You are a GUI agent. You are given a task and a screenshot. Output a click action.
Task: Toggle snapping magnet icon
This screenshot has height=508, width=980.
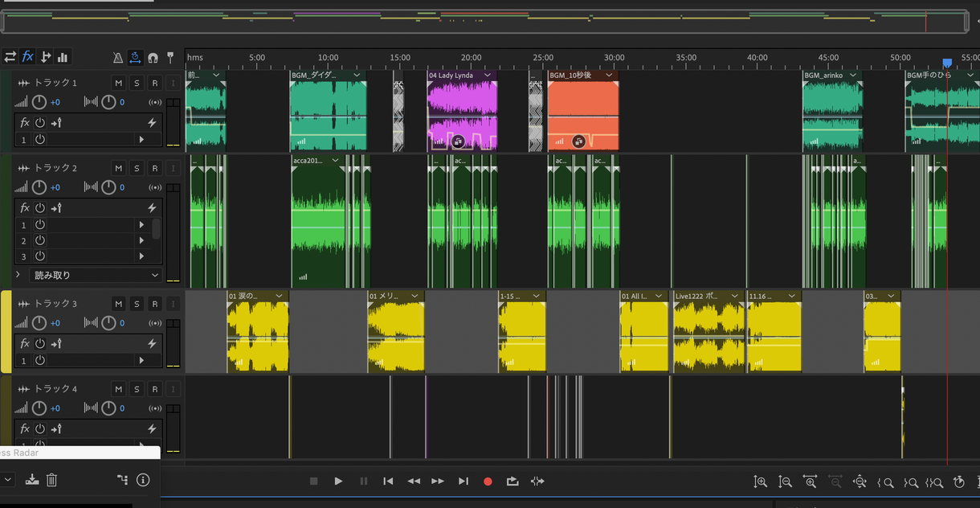(x=153, y=58)
